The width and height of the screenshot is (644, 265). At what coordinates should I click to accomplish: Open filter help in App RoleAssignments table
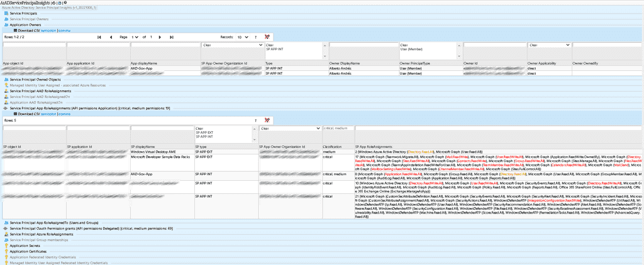tap(255, 121)
